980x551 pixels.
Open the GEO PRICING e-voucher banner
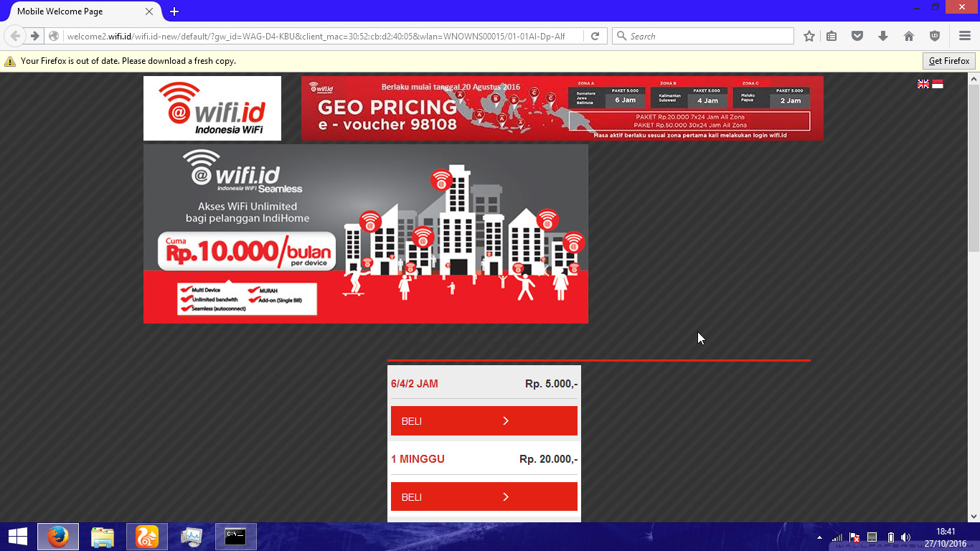(x=562, y=108)
